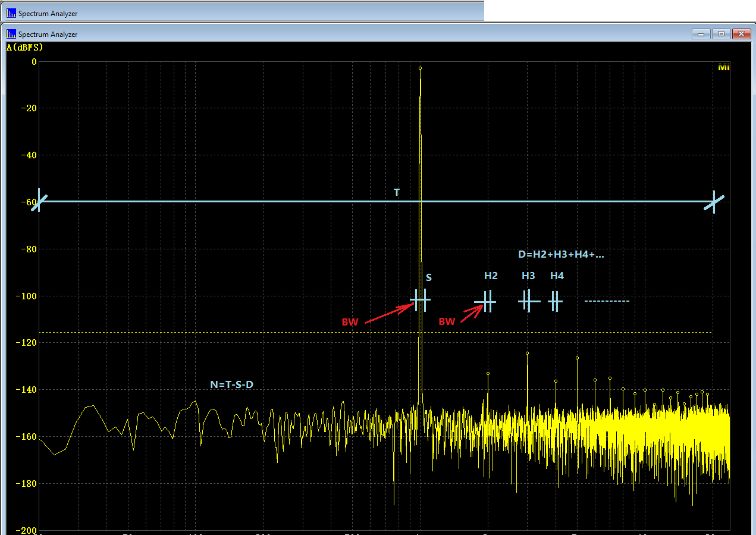Click the -60 value on the Y axis

(28, 202)
